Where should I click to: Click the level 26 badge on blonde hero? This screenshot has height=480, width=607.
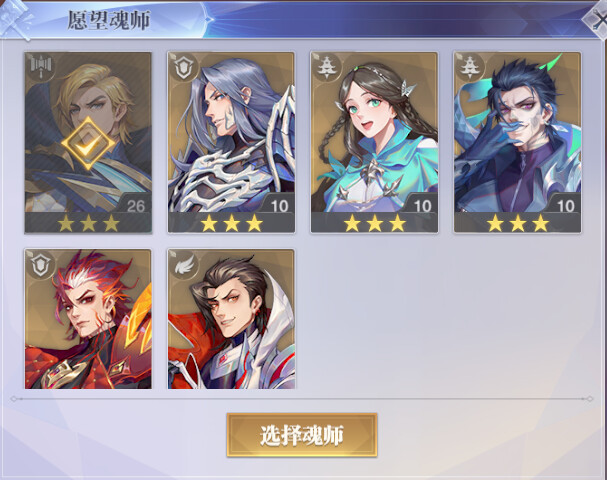tap(134, 205)
